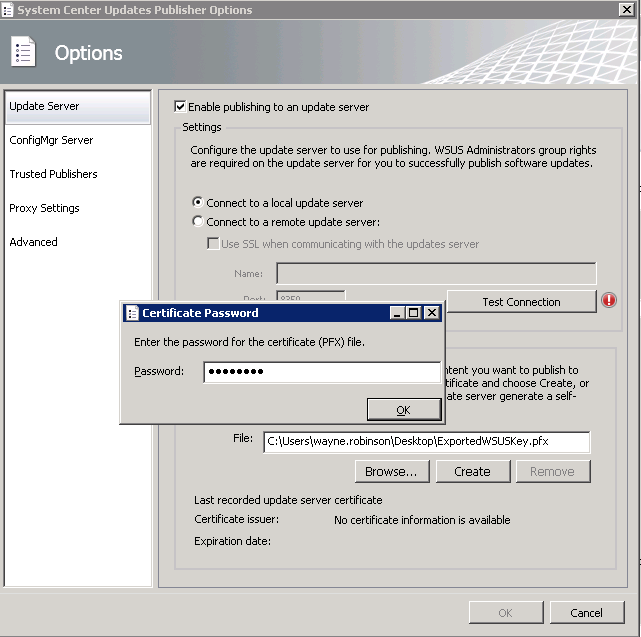
Task: Open the ConfigMgr Server section
Action: (78, 140)
